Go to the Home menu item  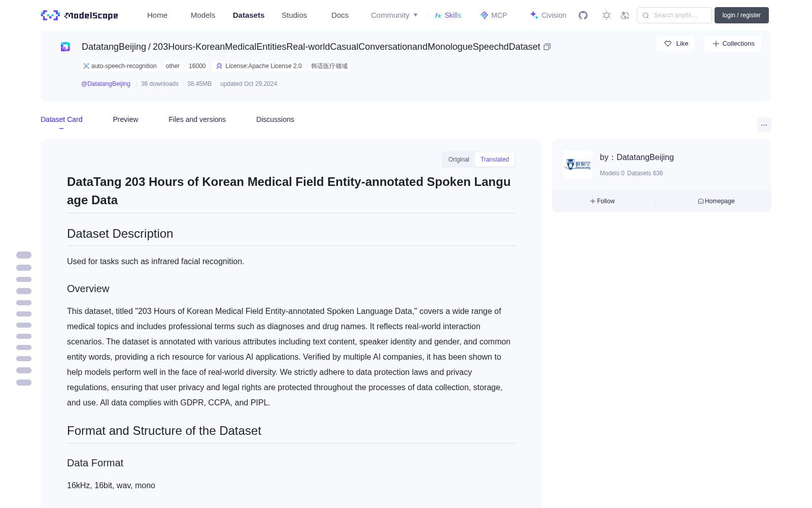(x=157, y=15)
